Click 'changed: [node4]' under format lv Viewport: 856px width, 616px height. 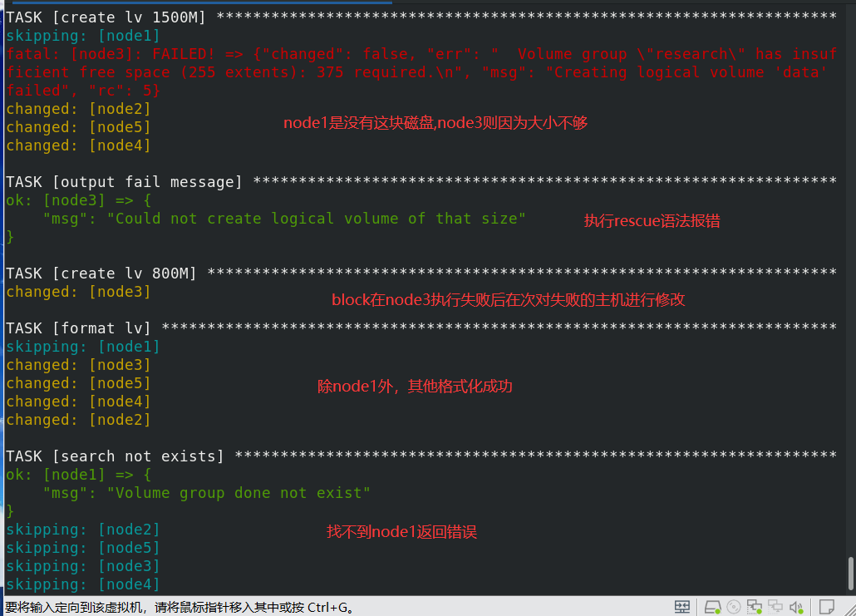[x=78, y=402]
